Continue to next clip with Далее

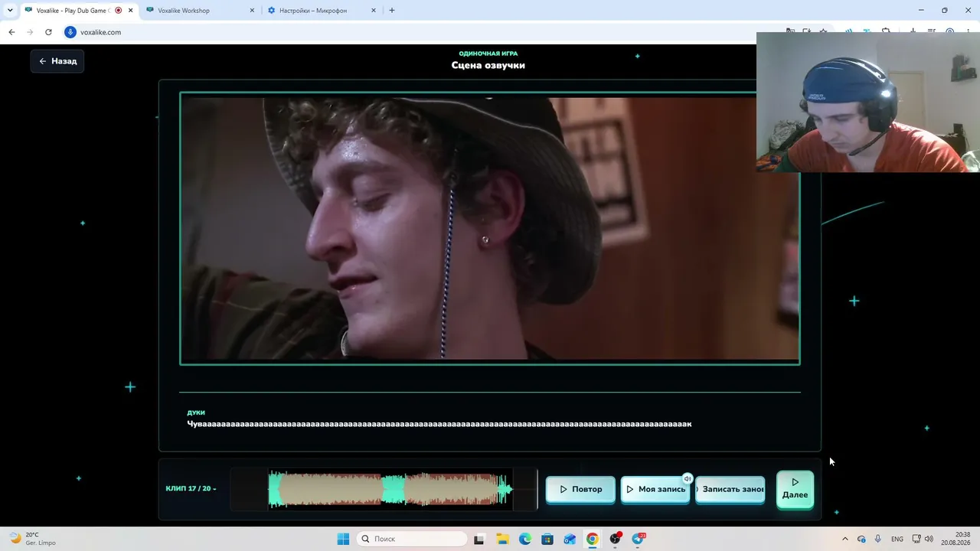pos(795,489)
